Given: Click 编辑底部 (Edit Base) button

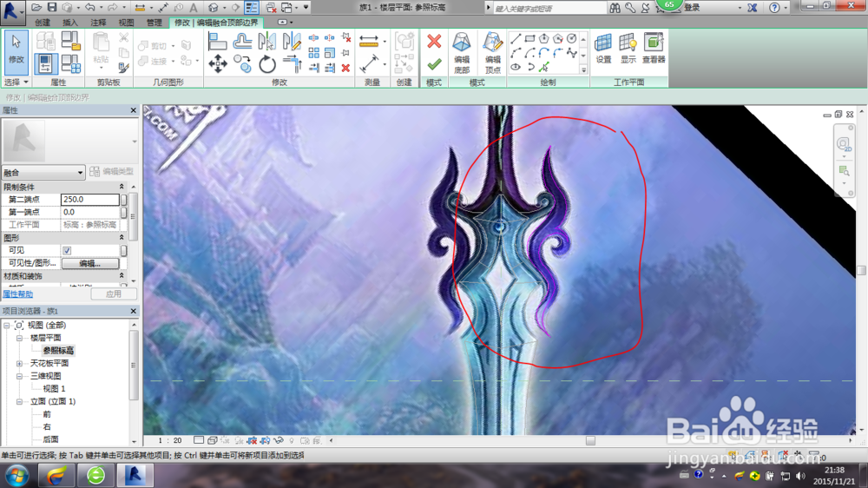Looking at the screenshot, I should 462,53.
